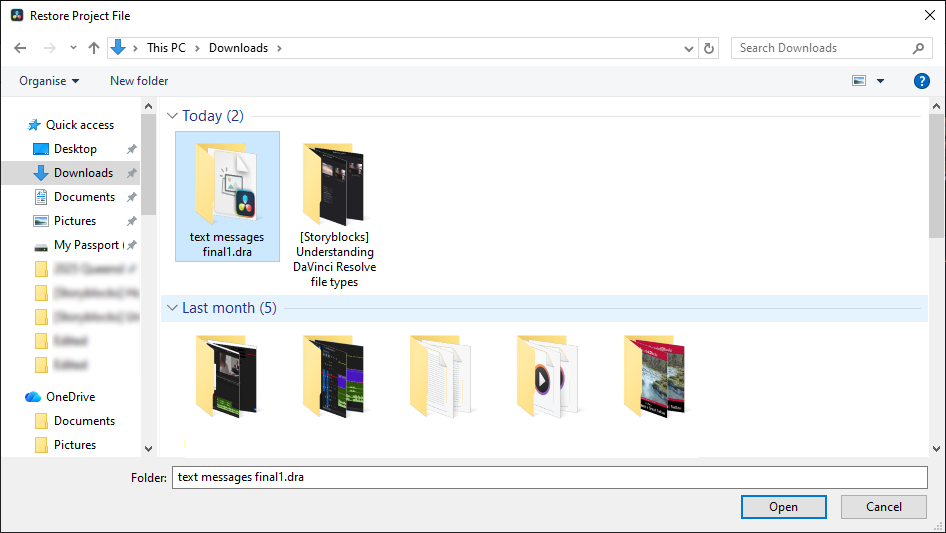Focus the Search Downloads field
Screen dimensions: 946x533
831,48
